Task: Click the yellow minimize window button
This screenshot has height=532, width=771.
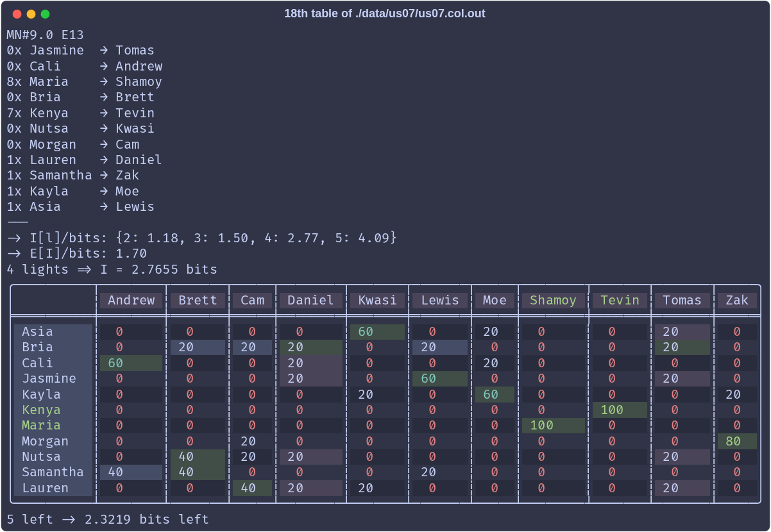Action: click(x=31, y=14)
